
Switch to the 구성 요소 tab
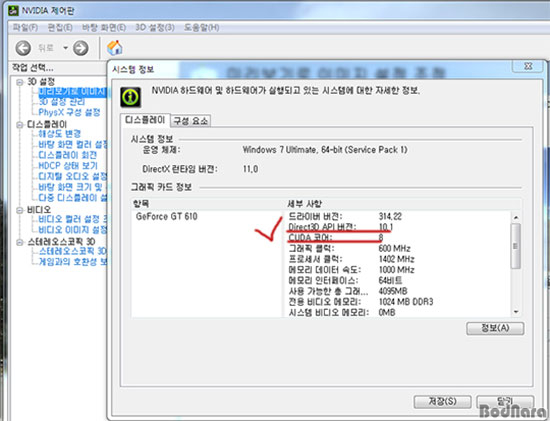pos(191,121)
